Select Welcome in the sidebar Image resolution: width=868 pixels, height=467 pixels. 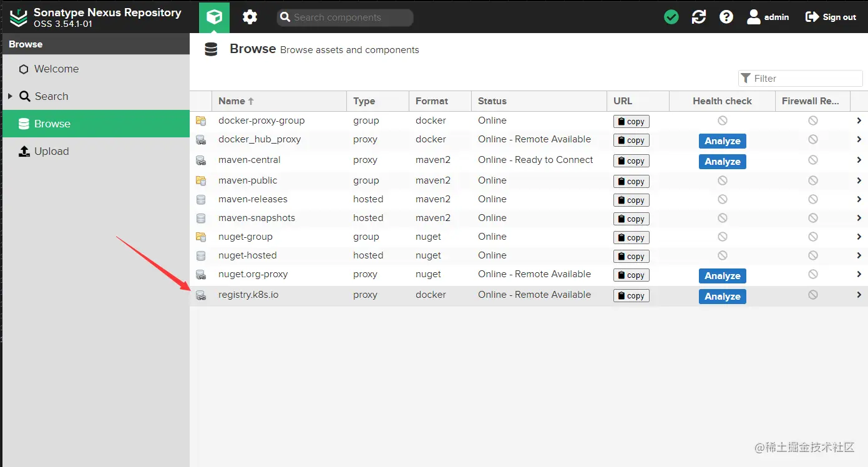coord(95,69)
